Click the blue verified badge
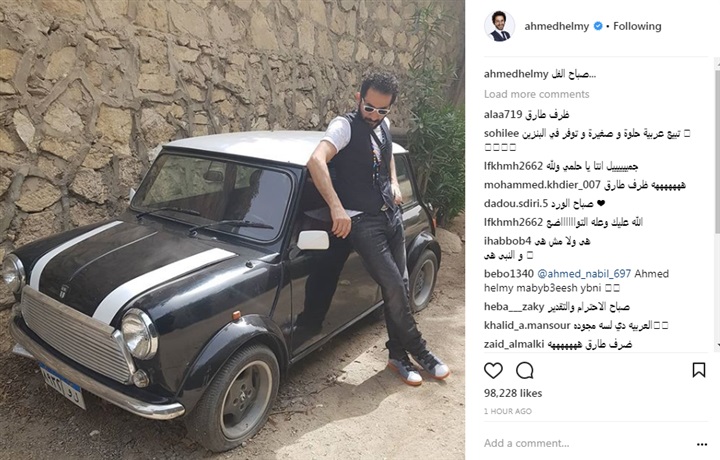720x460 pixels. [x=598, y=26]
